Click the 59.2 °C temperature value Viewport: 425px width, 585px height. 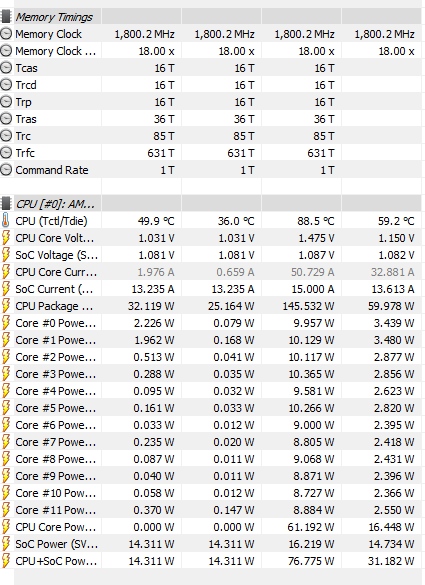tap(396, 221)
